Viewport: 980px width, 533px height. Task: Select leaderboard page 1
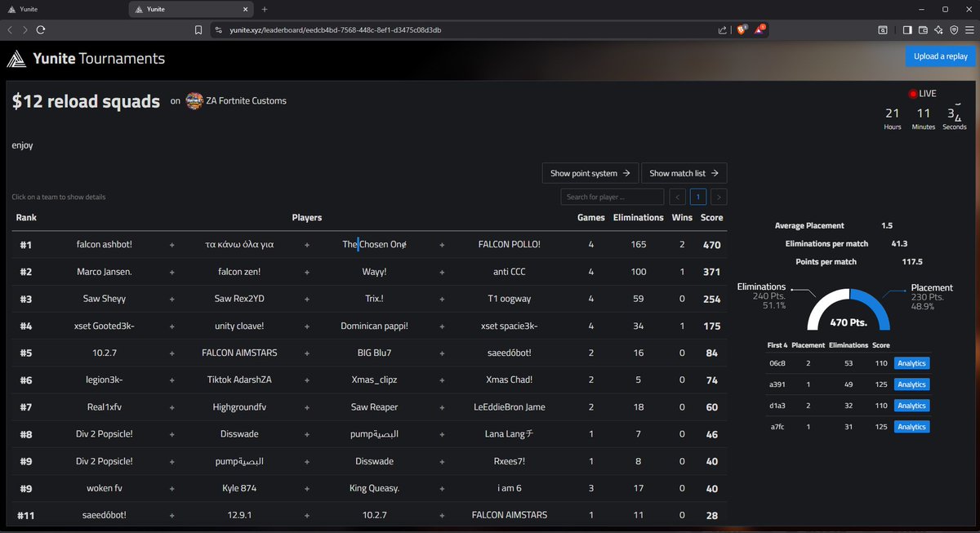coord(698,197)
